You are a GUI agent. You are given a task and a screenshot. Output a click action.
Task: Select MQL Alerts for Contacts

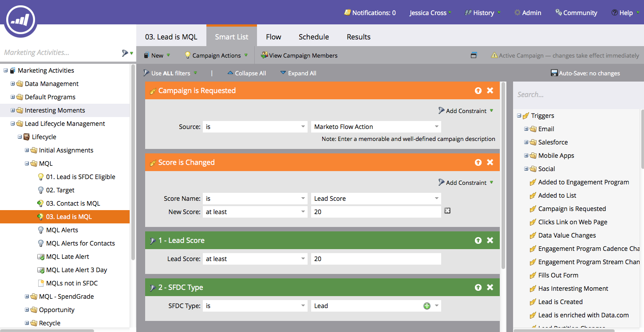(80, 243)
